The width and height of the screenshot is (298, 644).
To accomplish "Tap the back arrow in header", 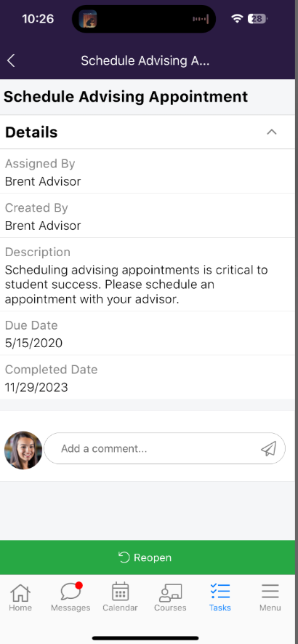I will (x=11, y=61).
